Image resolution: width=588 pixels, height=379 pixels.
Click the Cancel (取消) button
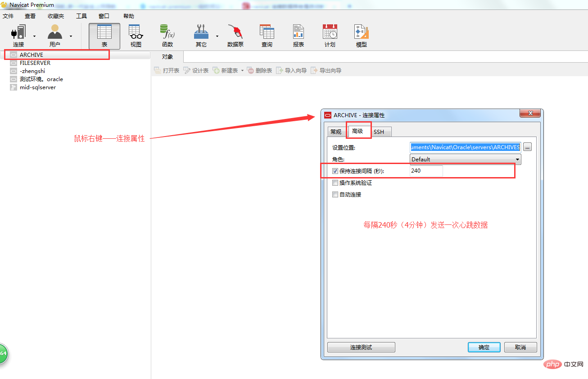(x=520, y=347)
